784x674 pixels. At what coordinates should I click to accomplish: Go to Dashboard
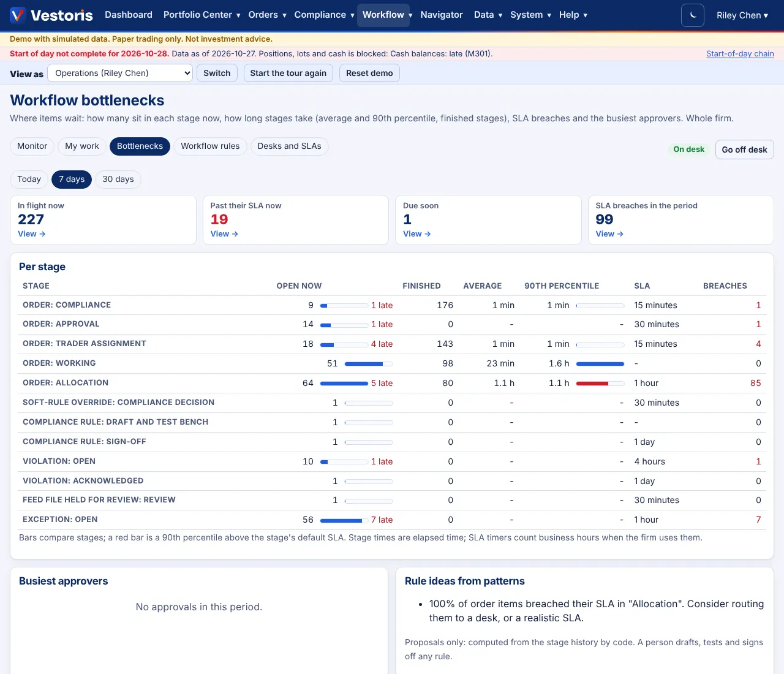(129, 15)
